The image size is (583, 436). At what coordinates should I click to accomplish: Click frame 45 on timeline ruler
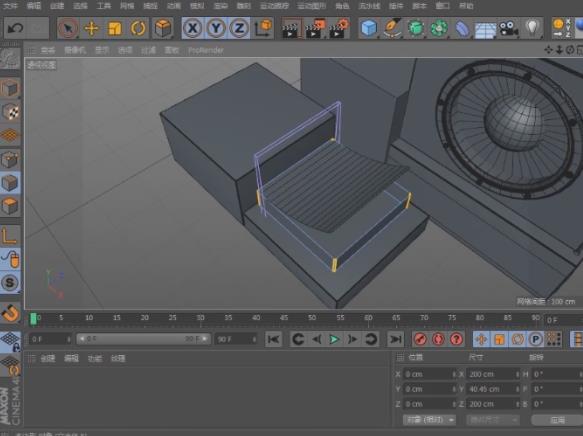click(x=284, y=318)
